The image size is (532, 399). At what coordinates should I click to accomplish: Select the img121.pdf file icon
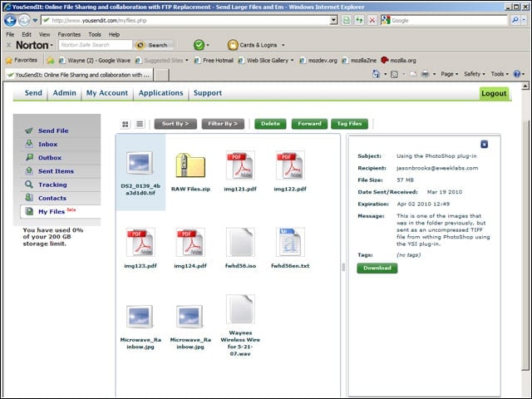(240, 165)
